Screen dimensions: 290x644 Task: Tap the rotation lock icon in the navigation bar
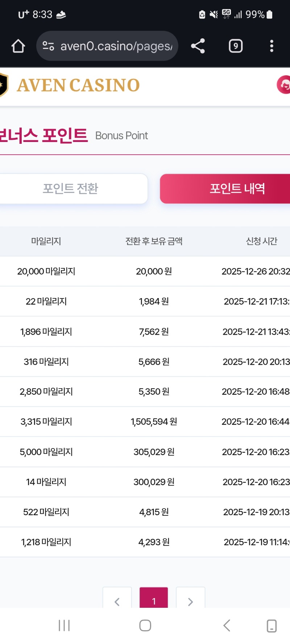(272, 626)
